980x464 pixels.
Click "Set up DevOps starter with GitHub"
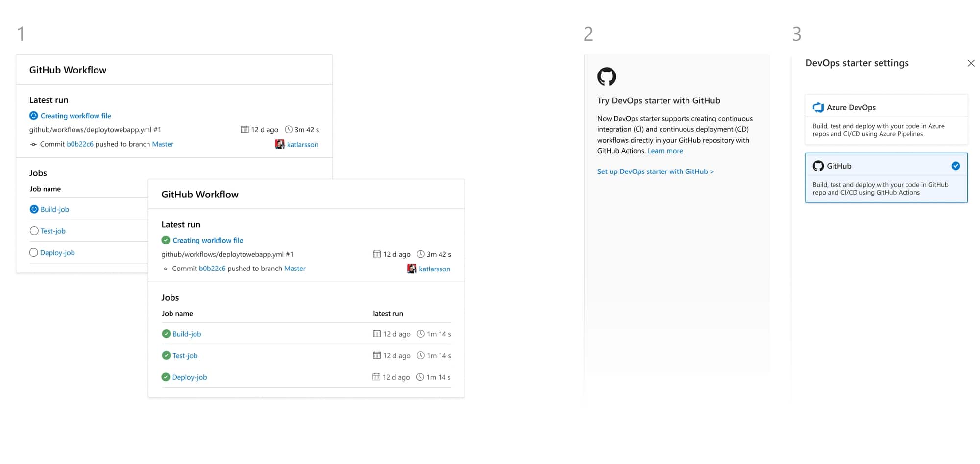(656, 171)
